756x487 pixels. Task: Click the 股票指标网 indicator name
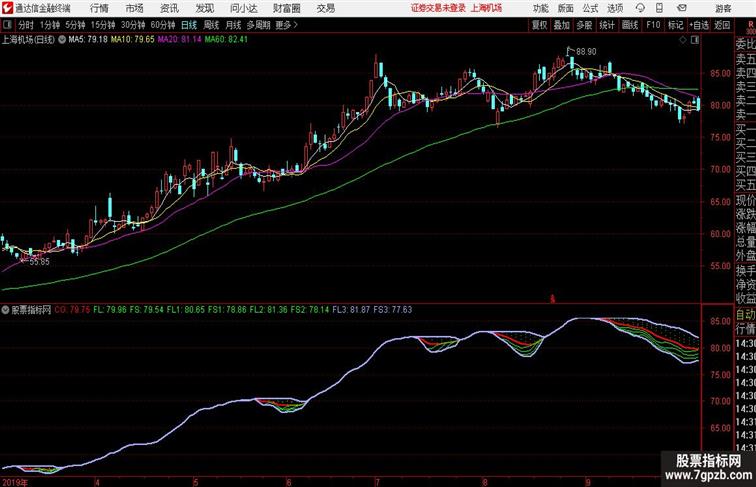31,310
